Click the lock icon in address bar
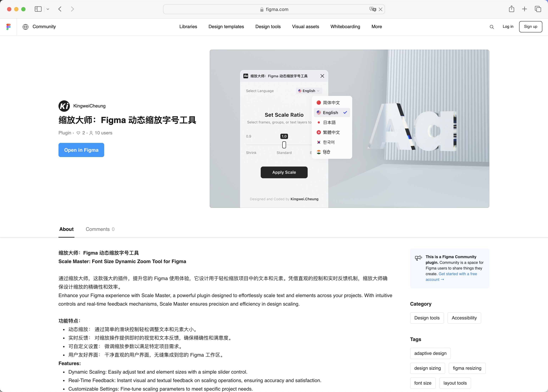Screen dimensions: 548x392 (262, 9)
